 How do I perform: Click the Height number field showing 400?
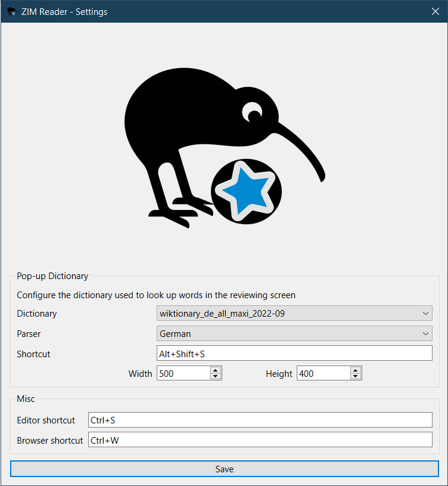(323, 374)
